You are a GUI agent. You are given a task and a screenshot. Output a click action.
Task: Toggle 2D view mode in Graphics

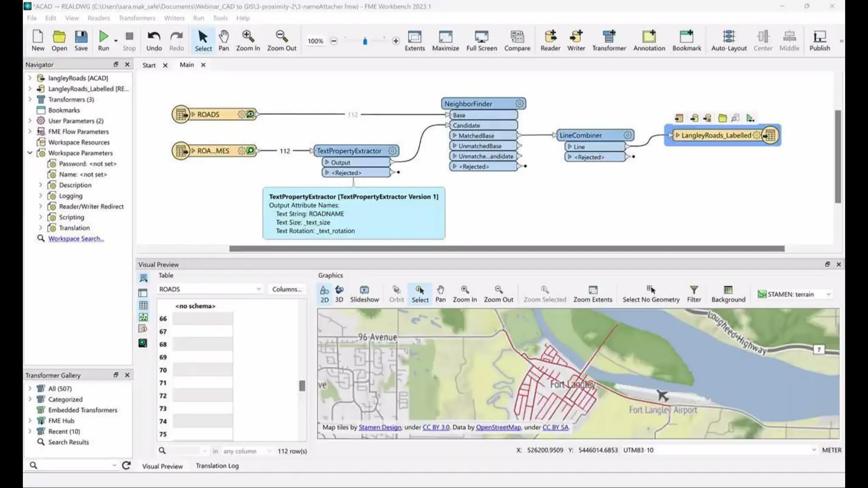point(324,294)
